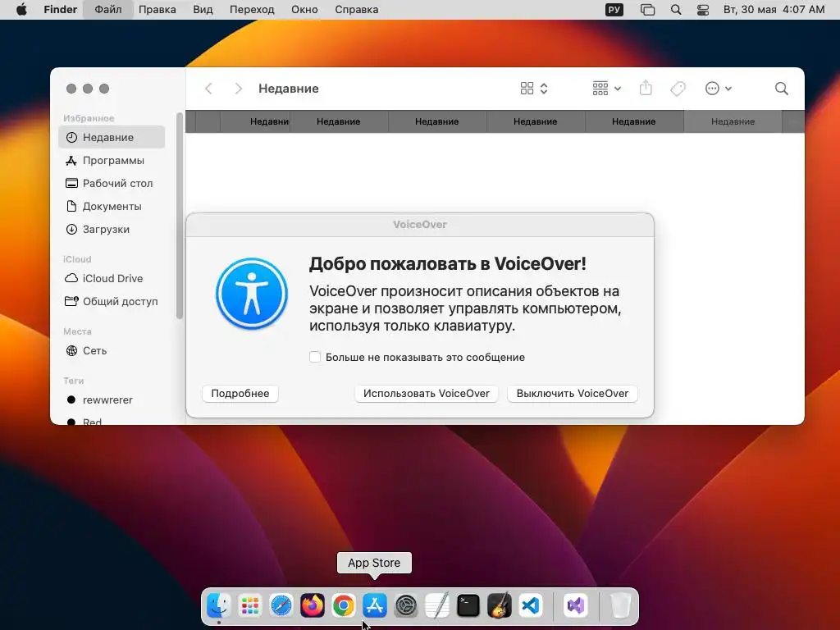The width and height of the screenshot is (840, 630).
Task: Open the icon view switcher dropdown
Action: (x=534, y=89)
